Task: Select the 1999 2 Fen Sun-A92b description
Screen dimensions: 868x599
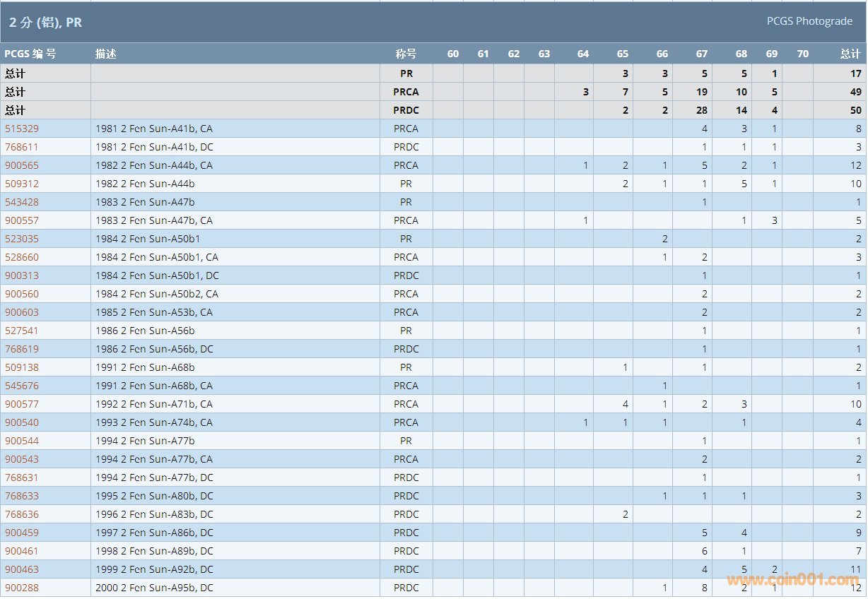Action: pos(154,569)
